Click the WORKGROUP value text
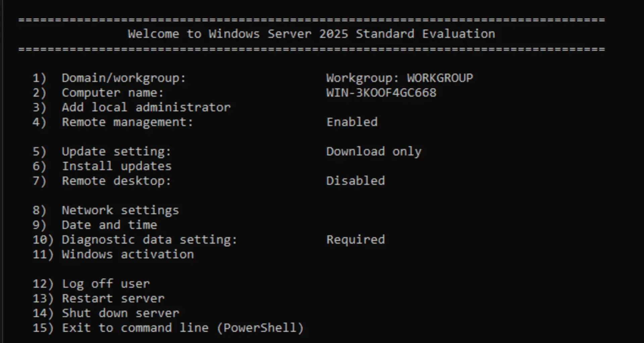644x343 pixels. 399,78
